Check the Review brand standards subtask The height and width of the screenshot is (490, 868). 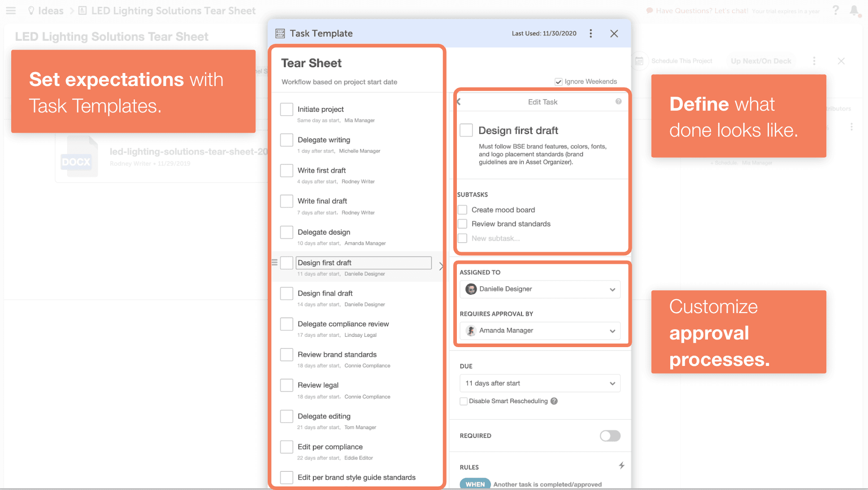click(x=464, y=224)
